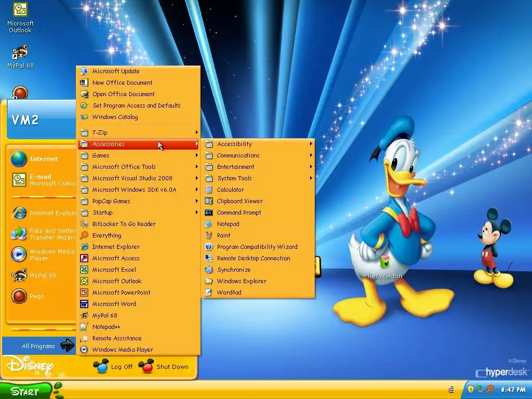Open Internet pinned item in Start menu

[43, 159]
